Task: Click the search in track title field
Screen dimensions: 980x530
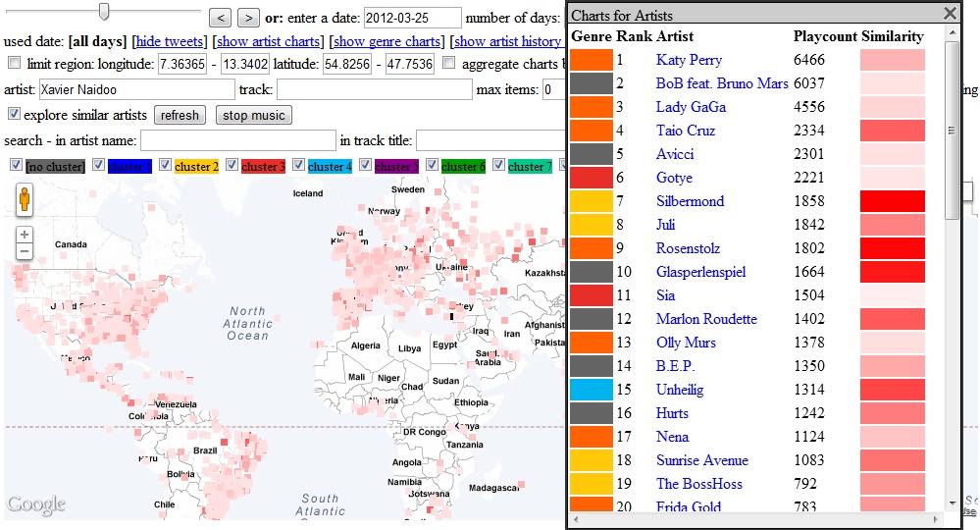Action: tap(490, 140)
